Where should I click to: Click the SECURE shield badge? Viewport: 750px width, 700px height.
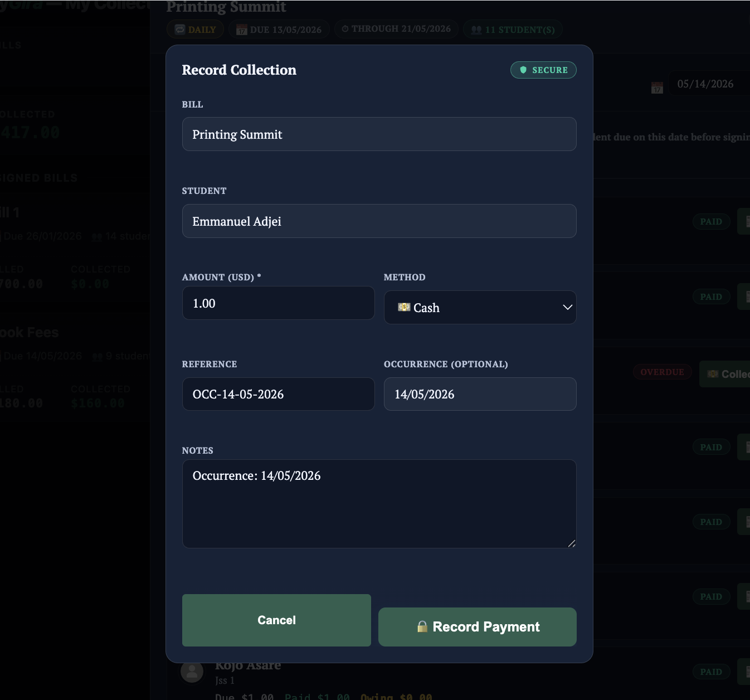[x=543, y=70]
